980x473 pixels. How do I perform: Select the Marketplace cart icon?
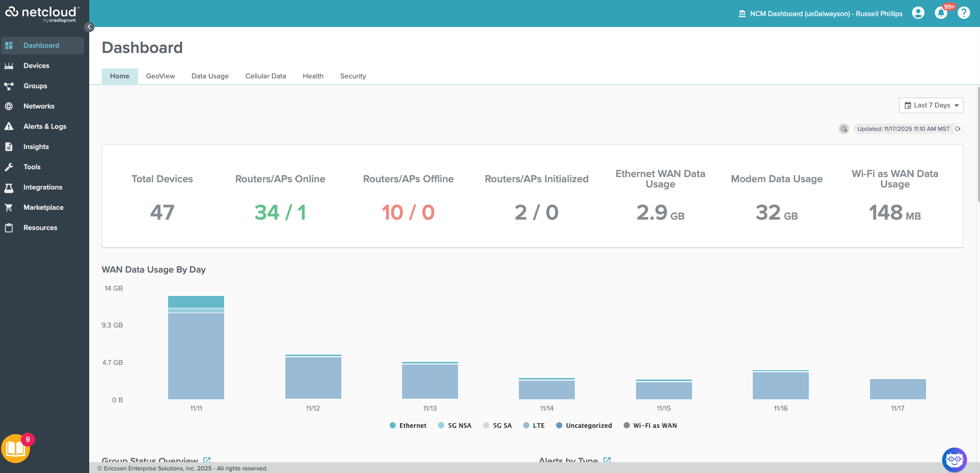(9, 207)
